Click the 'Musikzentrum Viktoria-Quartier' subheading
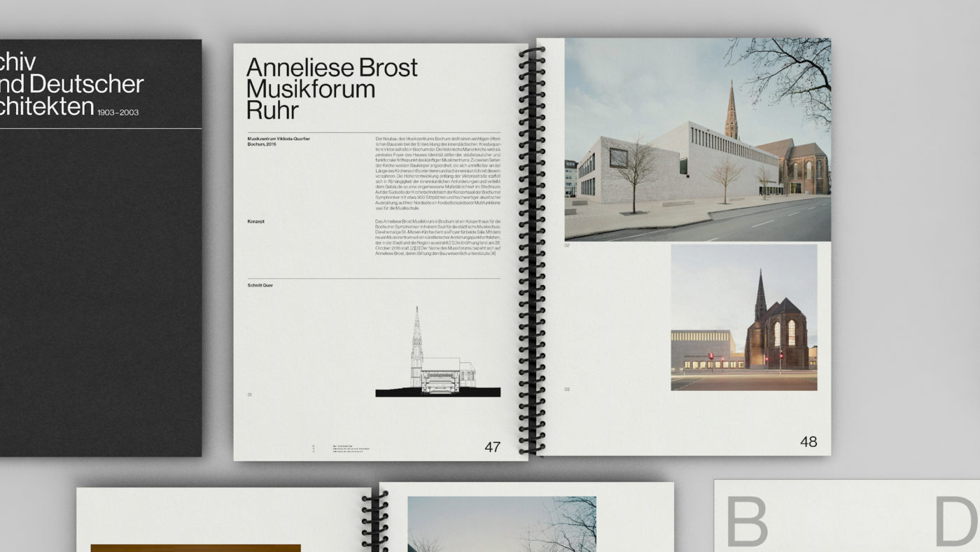 pyautogui.click(x=279, y=138)
